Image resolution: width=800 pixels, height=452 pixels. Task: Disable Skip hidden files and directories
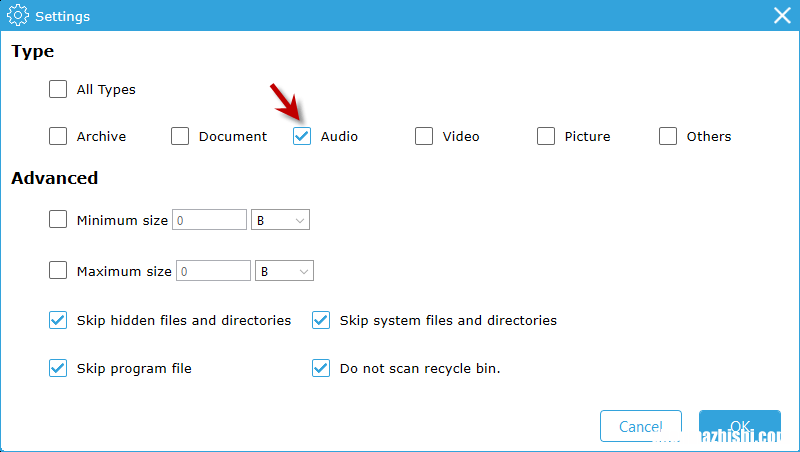[x=58, y=320]
